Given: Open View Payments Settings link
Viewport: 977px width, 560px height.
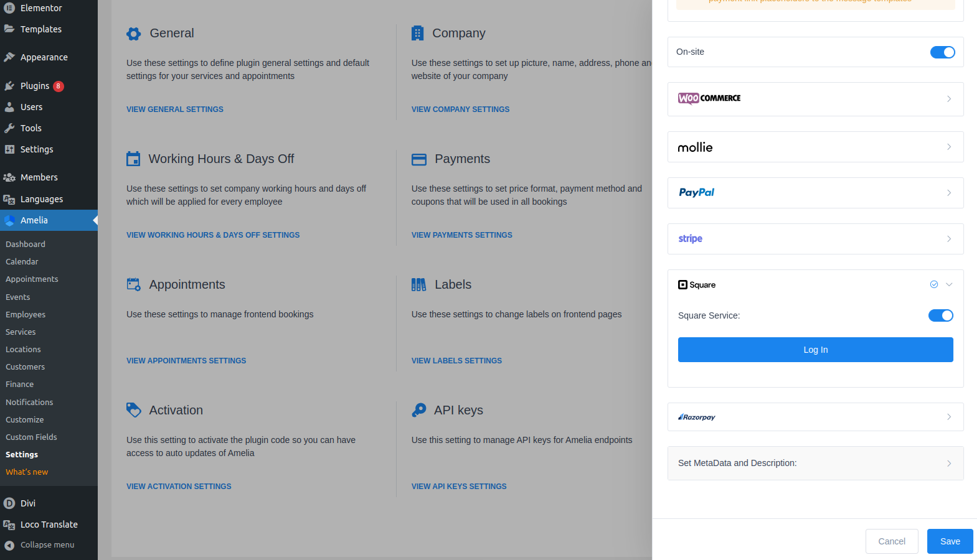Looking at the screenshot, I should [x=462, y=235].
